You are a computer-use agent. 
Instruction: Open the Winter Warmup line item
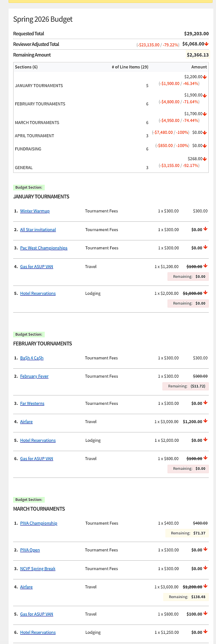[x=35, y=211]
